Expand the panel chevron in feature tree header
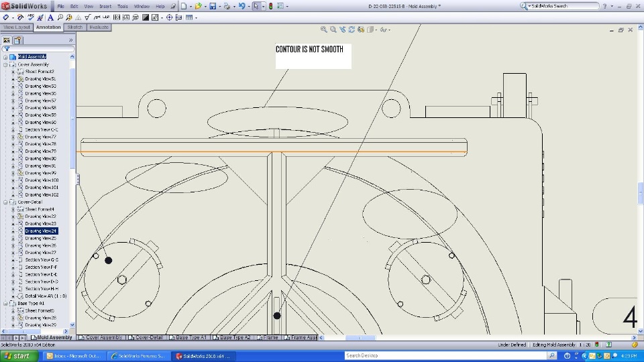This screenshot has height=362, width=644. tap(70, 40)
